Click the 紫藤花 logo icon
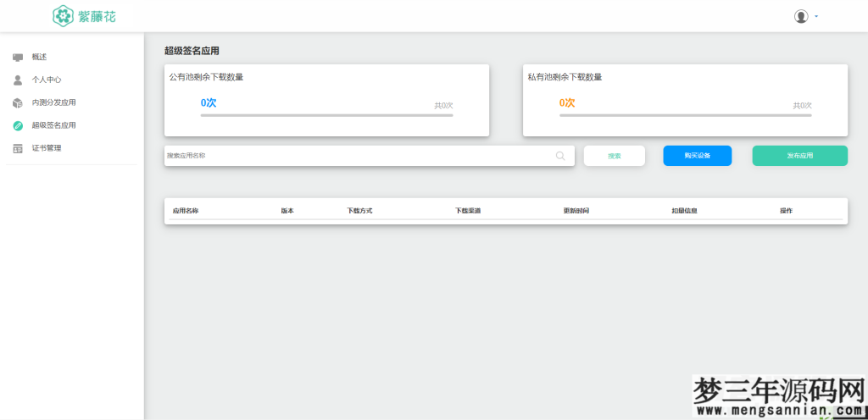 pyautogui.click(x=63, y=16)
